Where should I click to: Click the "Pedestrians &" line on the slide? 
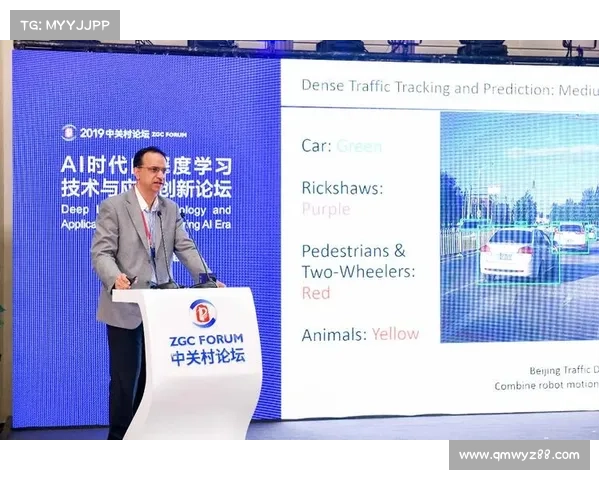(x=353, y=251)
